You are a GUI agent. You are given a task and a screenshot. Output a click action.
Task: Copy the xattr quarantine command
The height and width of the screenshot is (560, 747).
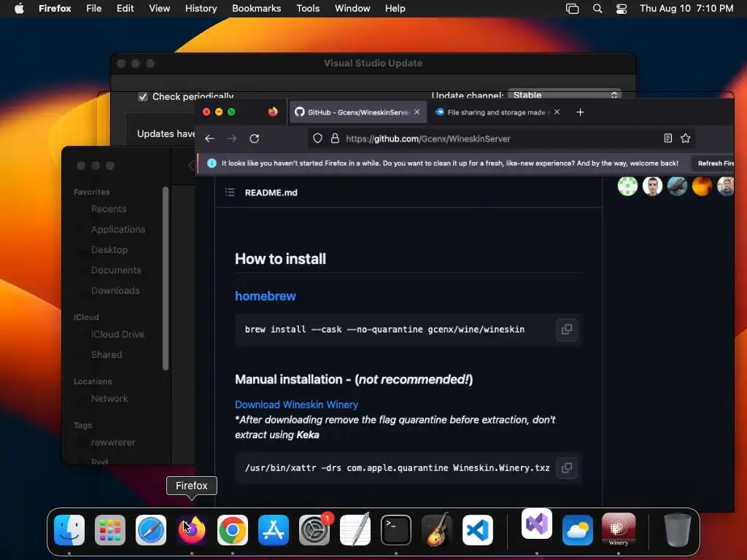coord(566,468)
